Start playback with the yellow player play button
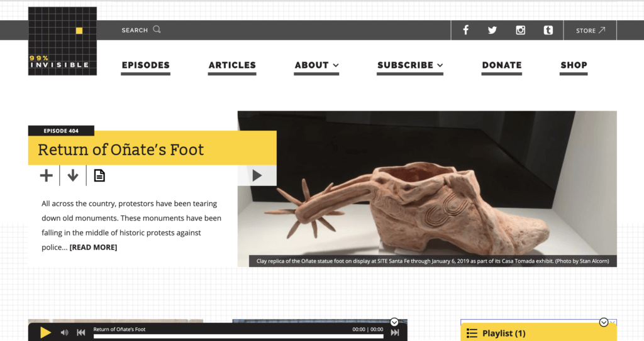The width and height of the screenshot is (644, 341). coord(45,332)
